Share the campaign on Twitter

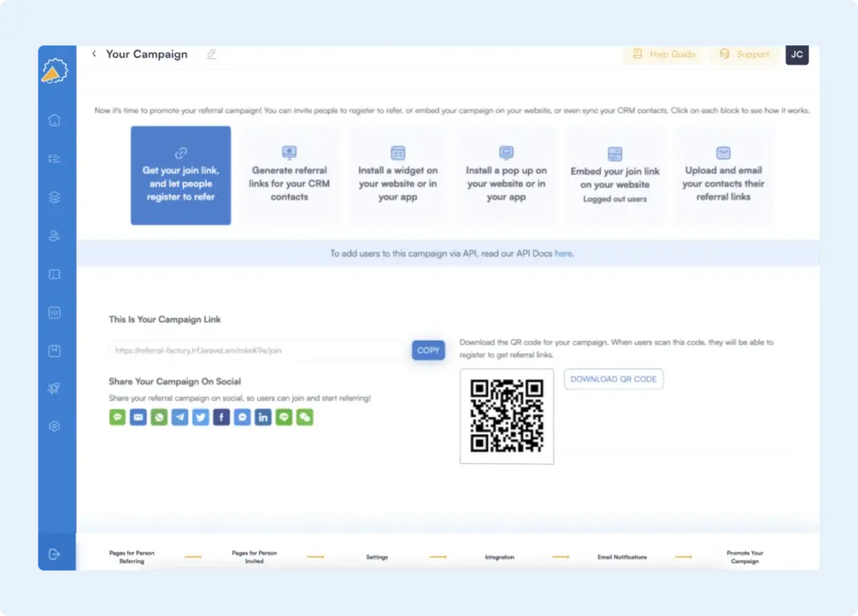click(x=200, y=417)
